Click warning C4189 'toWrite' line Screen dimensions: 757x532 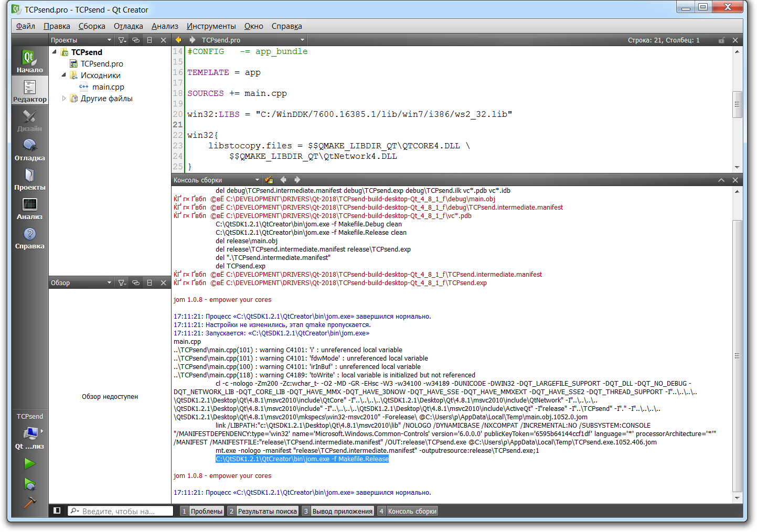(x=324, y=375)
